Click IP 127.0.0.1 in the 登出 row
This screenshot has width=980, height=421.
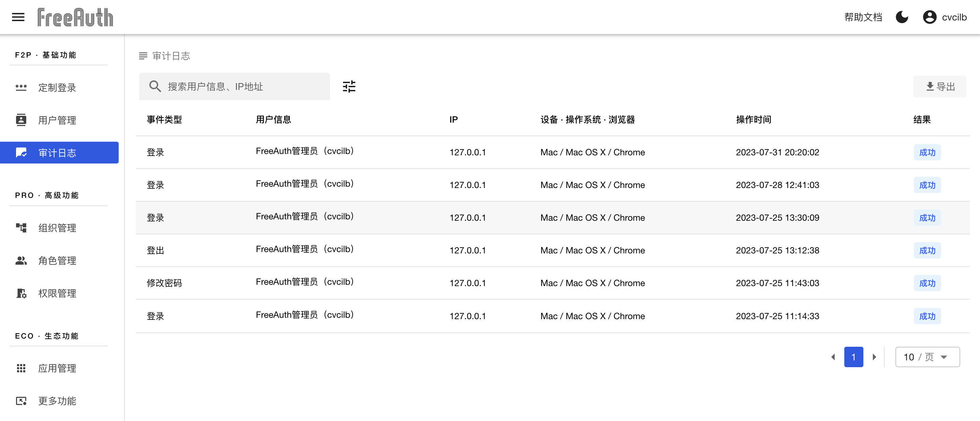tap(467, 250)
